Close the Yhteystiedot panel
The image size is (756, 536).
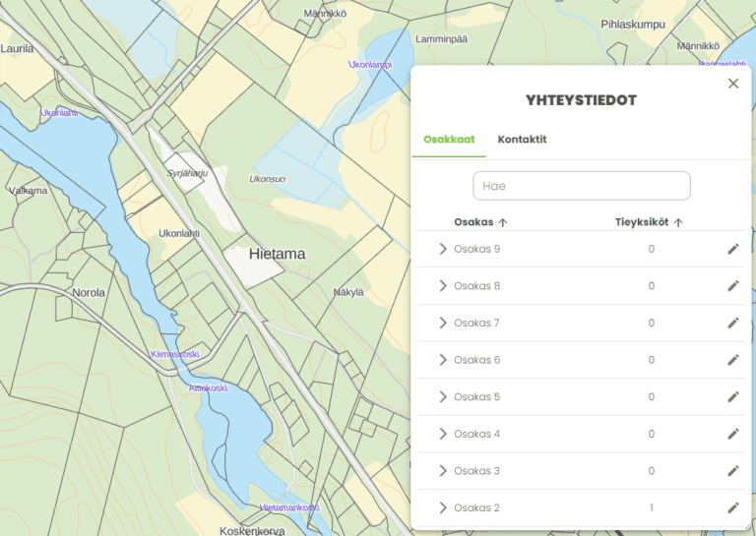(733, 84)
